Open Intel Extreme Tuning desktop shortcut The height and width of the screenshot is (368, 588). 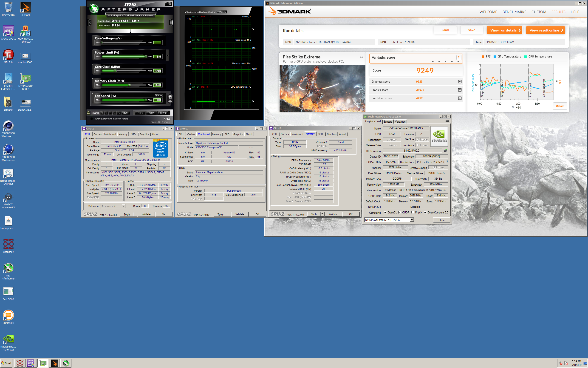coord(8,81)
